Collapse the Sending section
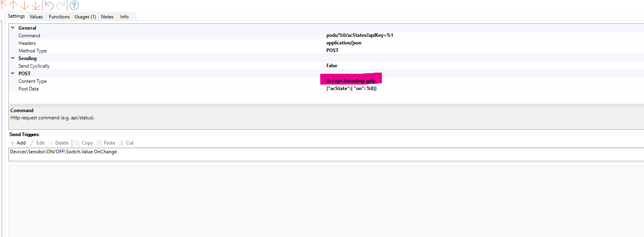This screenshot has width=644, height=237. [13, 58]
